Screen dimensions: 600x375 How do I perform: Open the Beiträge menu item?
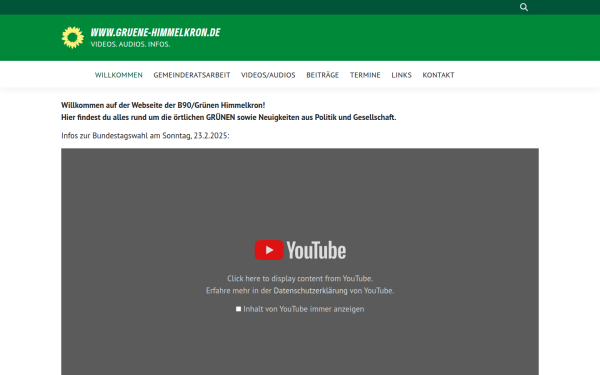(x=323, y=75)
